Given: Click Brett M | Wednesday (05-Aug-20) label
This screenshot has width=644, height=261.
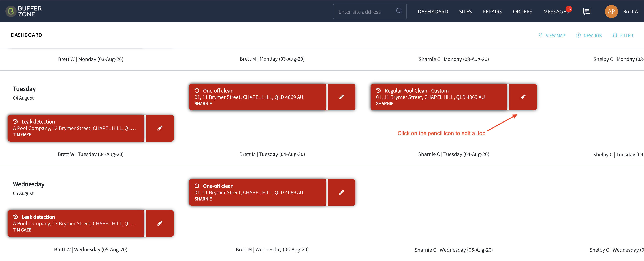Looking at the screenshot, I should [x=272, y=249].
